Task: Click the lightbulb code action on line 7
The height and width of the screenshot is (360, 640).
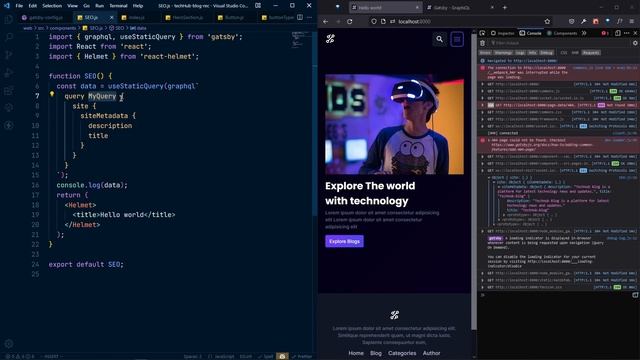Action: click(52, 94)
